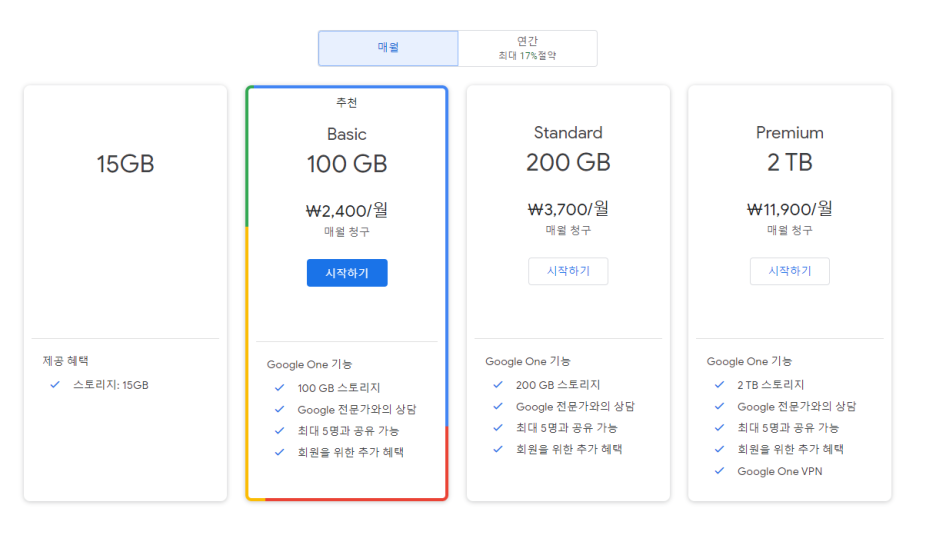This screenshot has height=535, width=936.
Task: Click checkmark next to Basic 최대 5명과 공유 가능
Action: (x=279, y=431)
